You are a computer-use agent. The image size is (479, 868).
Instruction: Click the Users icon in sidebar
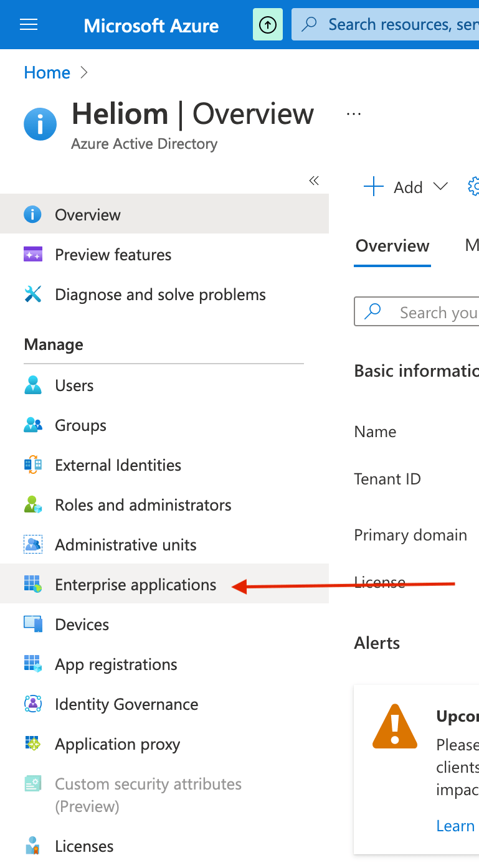[x=32, y=385]
